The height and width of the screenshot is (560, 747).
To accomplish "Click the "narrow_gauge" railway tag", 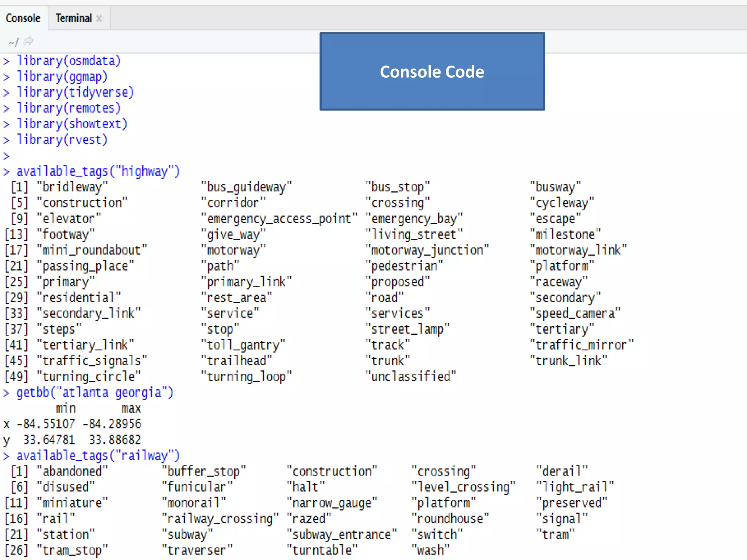I will (x=332, y=503).
